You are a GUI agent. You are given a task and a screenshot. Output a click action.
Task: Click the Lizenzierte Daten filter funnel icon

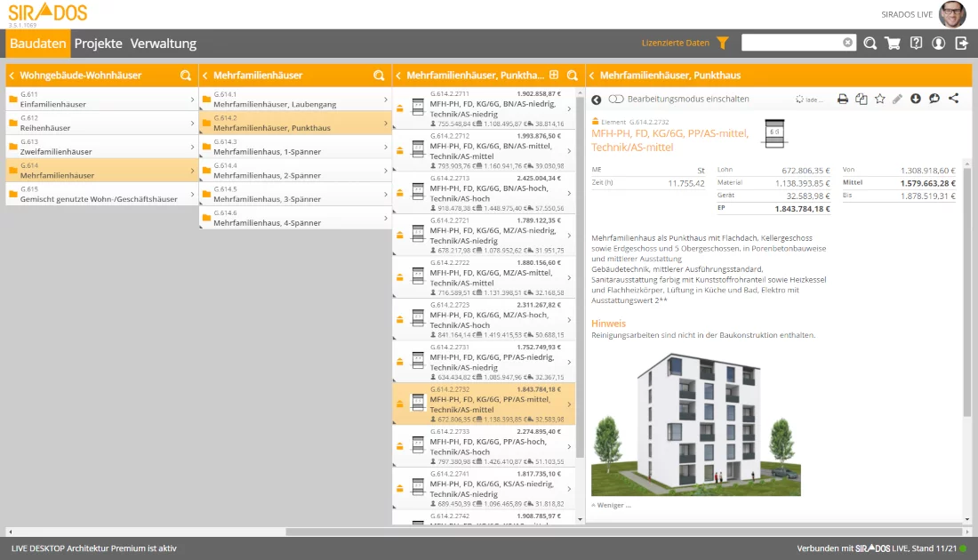click(722, 43)
